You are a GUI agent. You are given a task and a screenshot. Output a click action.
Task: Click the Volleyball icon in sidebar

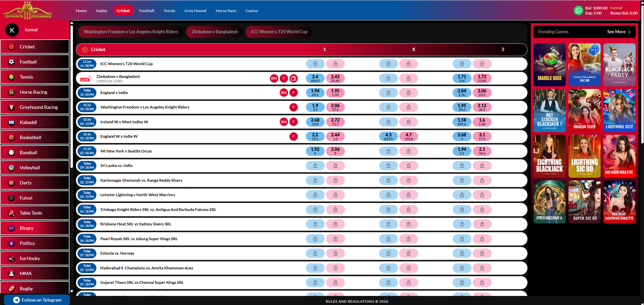coord(11,168)
